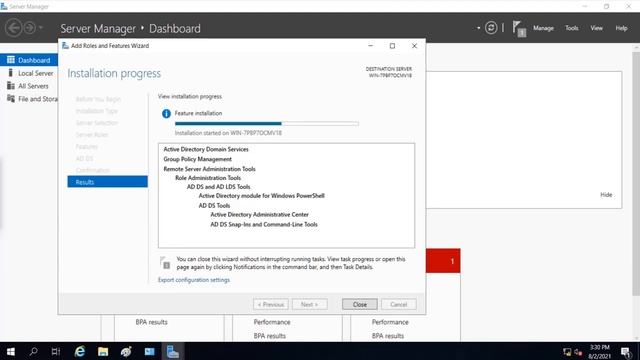This screenshot has height=360, width=640.
Task: Open File Explorer from taskbar
Action: click(103, 351)
